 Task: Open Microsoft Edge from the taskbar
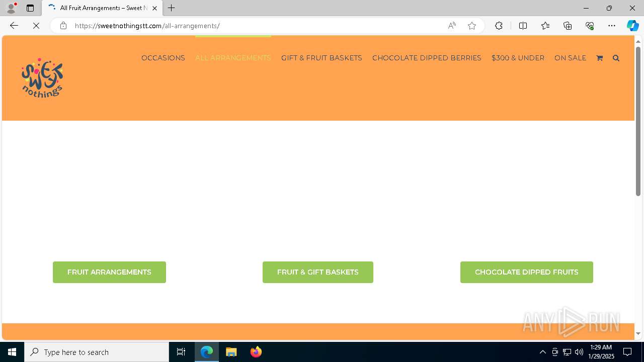click(x=207, y=352)
